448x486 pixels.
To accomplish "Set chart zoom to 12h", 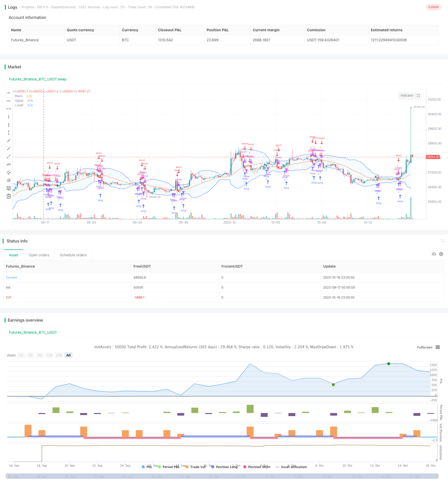I will [x=49, y=355].
